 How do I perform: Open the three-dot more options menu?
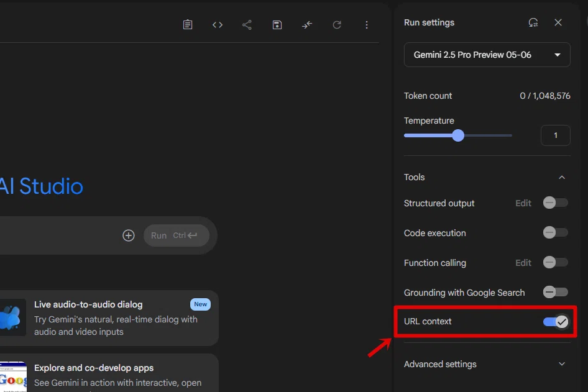point(367,25)
